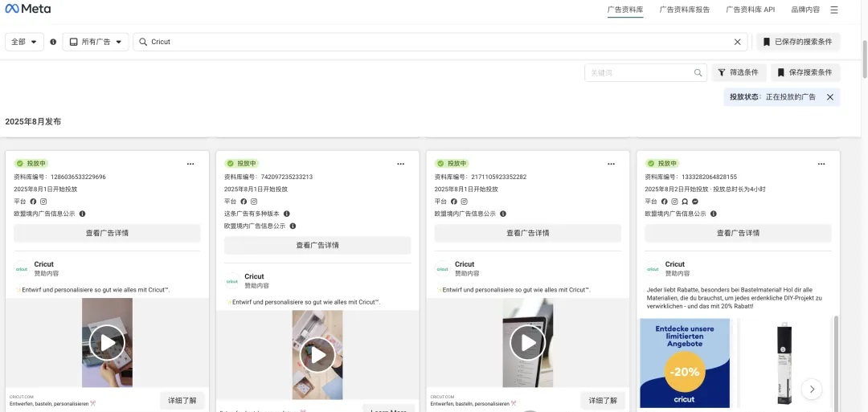
Task: Open 已保存的搜索条件
Action: pyautogui.click(x=798, y=42)
